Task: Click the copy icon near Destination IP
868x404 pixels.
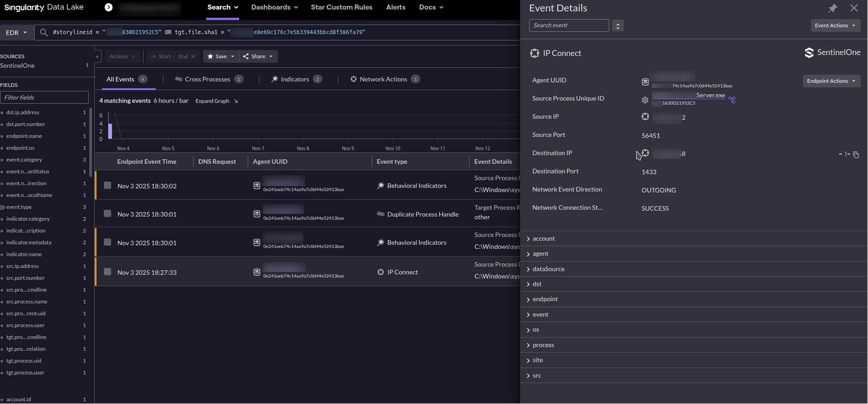Action: (855, 154)
